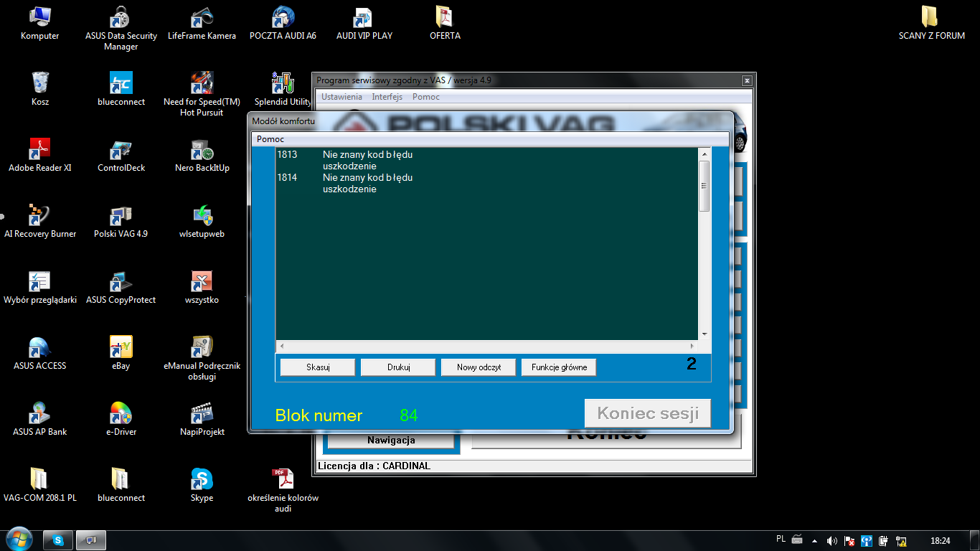Viewport: 980px width, 551px height.
Task: Show hidden system tray icons
Action: tap(814, 540)
